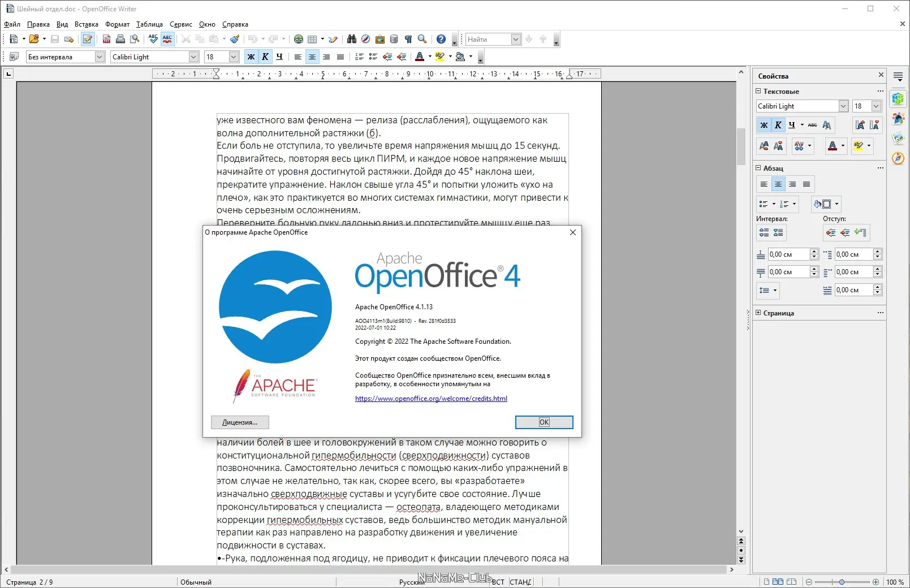Print the file with the printer icon
The width and height of the screenshot is (910, 588).
pos(120,39)
